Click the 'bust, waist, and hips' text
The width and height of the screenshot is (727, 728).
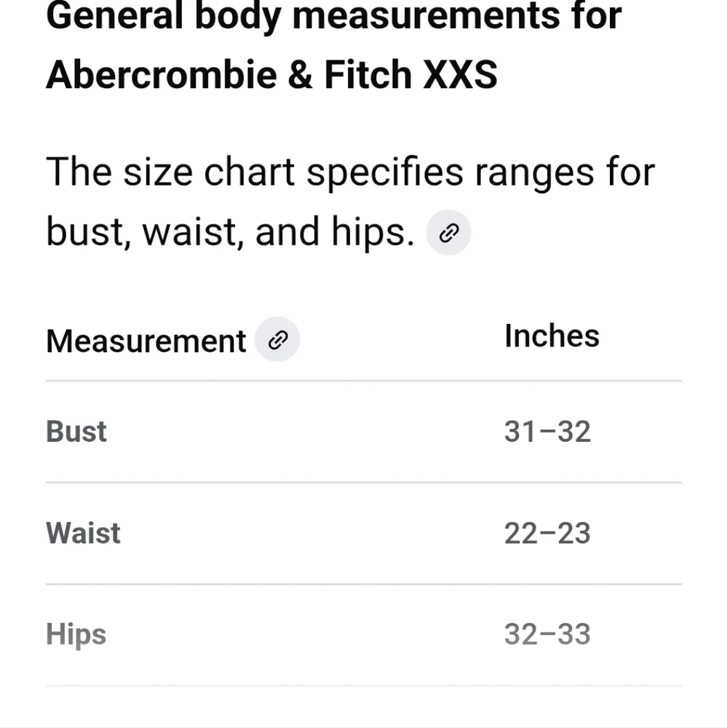pos(230,232)
